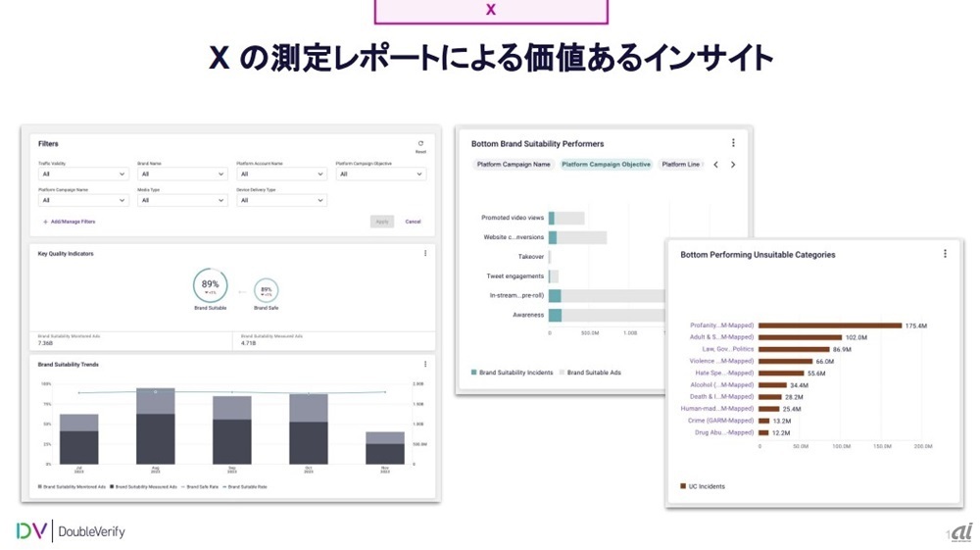Select the Platform Line tab chip
This screenshot has width=980, height=550.
coord(681,165)
